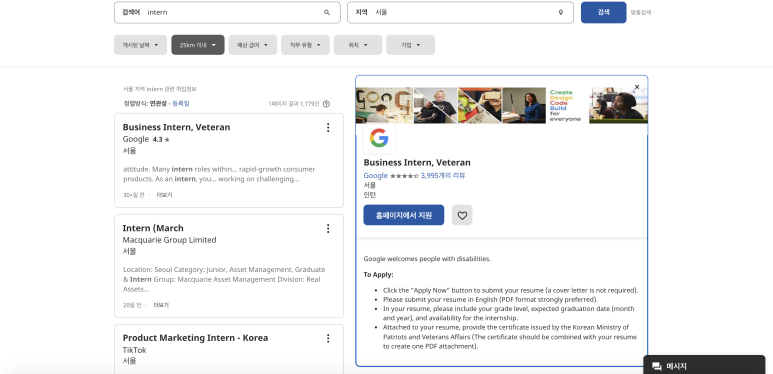The image size is (773, 374).
Task: Click 30+일 전 posting age on Google card
Action: 134,195
